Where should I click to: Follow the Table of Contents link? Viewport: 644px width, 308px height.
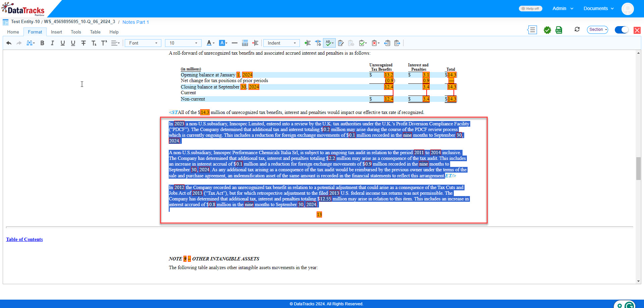pyautogui.click(x=24, y=239)
